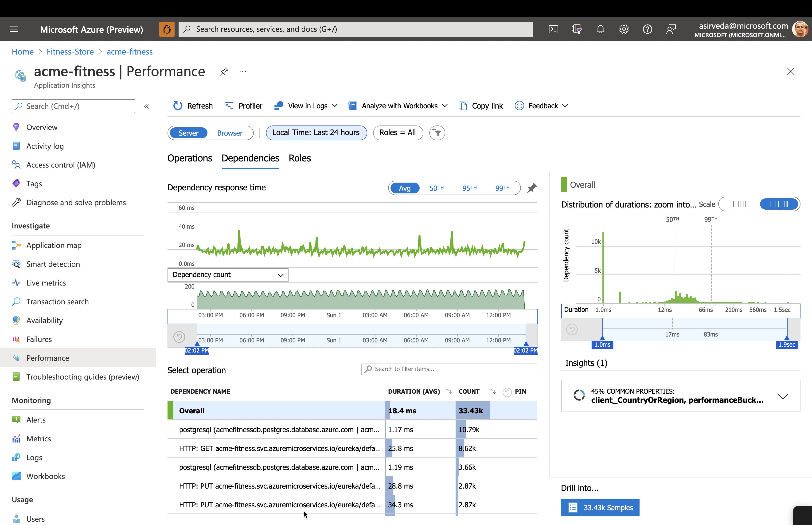Pin the Performance blade to dashboard
Viewport: 812px width, 525px height.
224,72
